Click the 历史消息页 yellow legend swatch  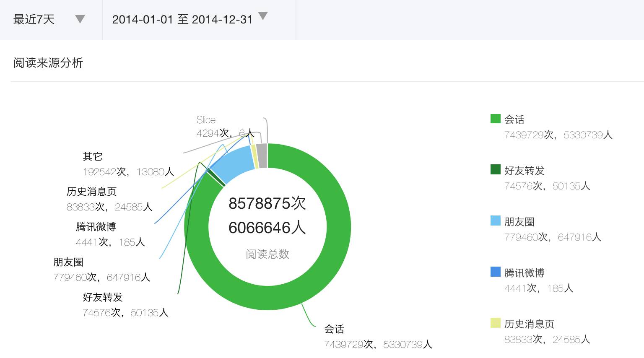coord(496,323)
